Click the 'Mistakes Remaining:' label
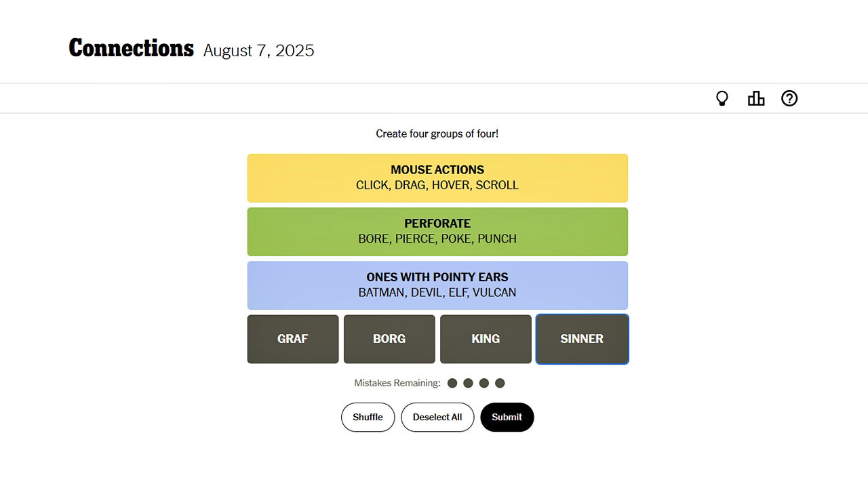 [397, 383]
